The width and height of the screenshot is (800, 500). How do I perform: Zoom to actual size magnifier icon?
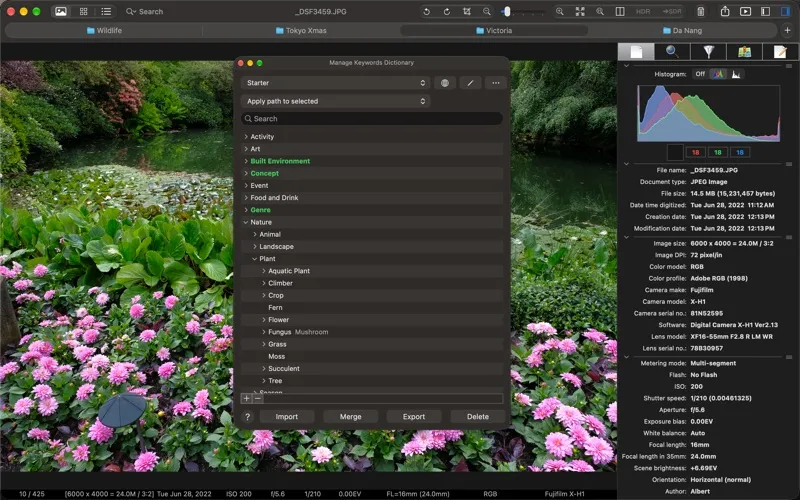599,11
